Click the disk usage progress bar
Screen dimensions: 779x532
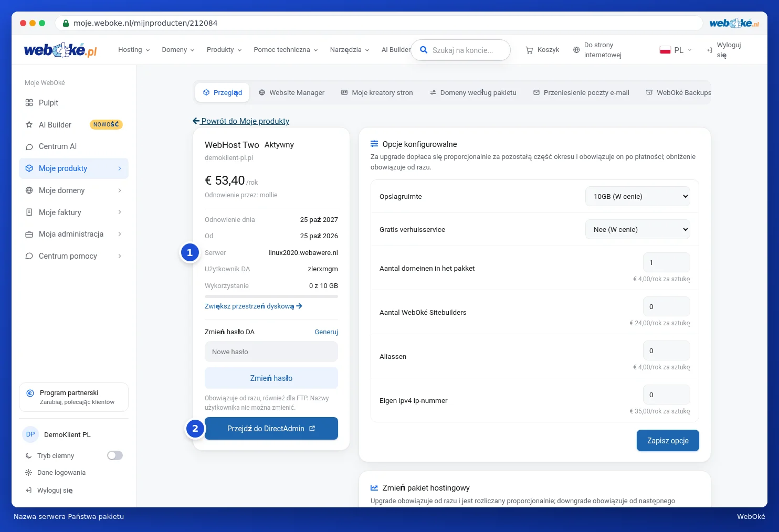(x=271, y=296)
